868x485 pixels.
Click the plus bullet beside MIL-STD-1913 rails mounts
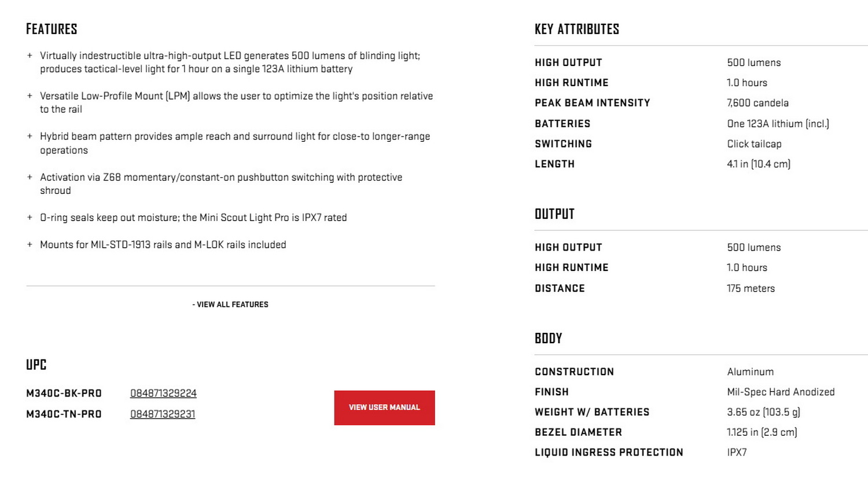[30, 245]
